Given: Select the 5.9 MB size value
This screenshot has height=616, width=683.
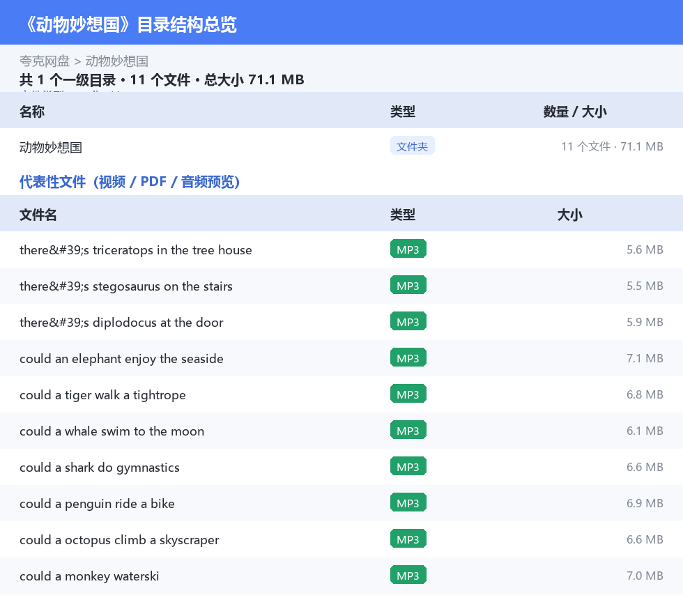Looking at the screenshot, I should pos(645,322).
